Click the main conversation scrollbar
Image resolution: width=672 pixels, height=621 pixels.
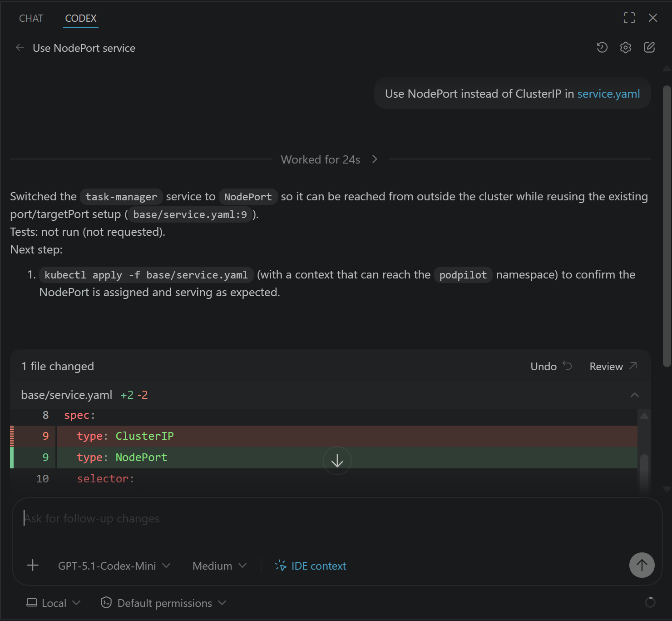point(667,226)
